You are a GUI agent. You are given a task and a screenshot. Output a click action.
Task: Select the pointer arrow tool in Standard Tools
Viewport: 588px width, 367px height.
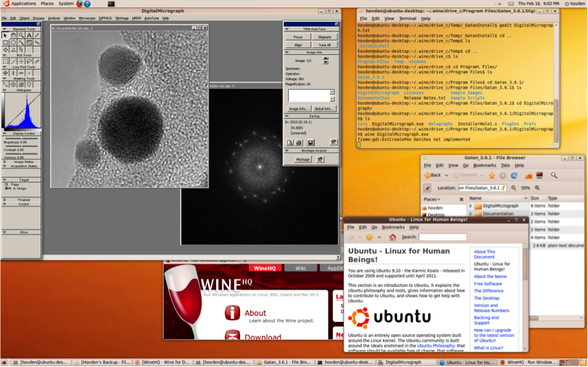click(5, 35)
